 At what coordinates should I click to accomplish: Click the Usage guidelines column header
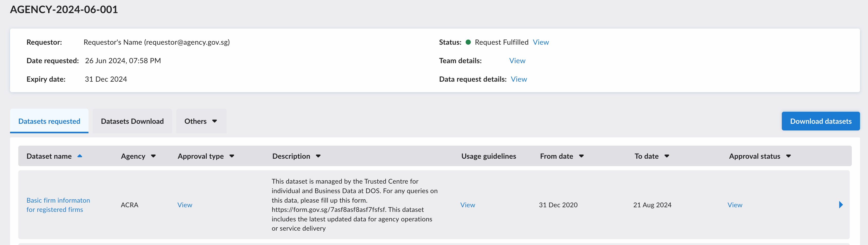coord(489,156)
